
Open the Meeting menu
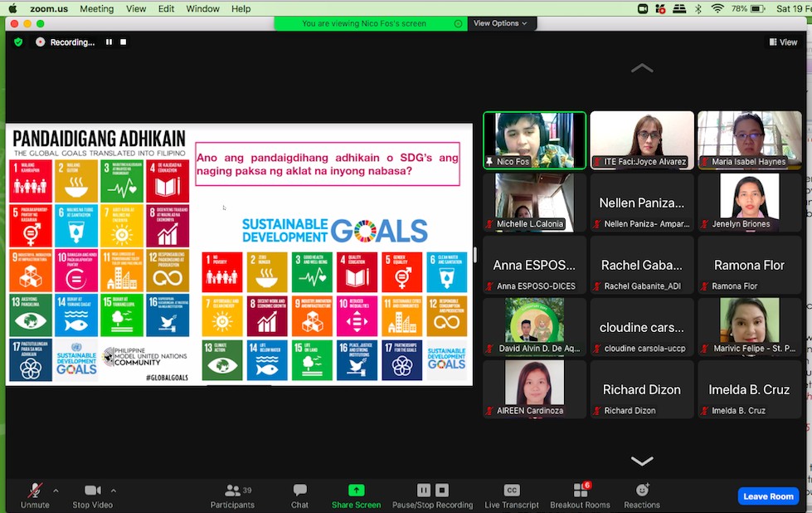click(96, 8)
